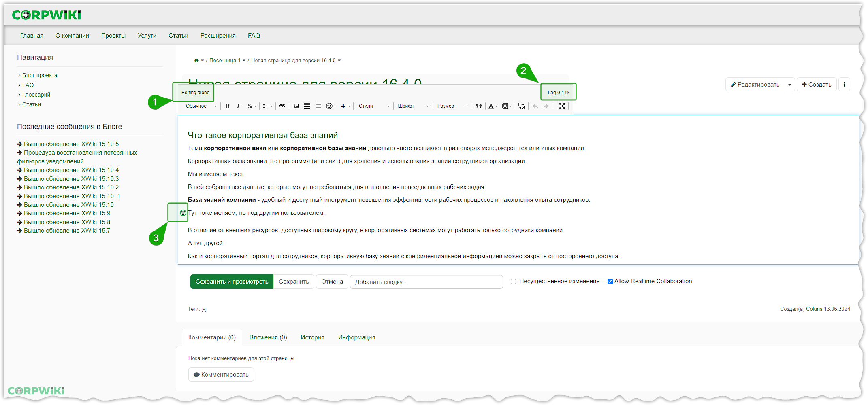Insert a horizontal line
Screen dimensions: 868x405
coord(318,106)
